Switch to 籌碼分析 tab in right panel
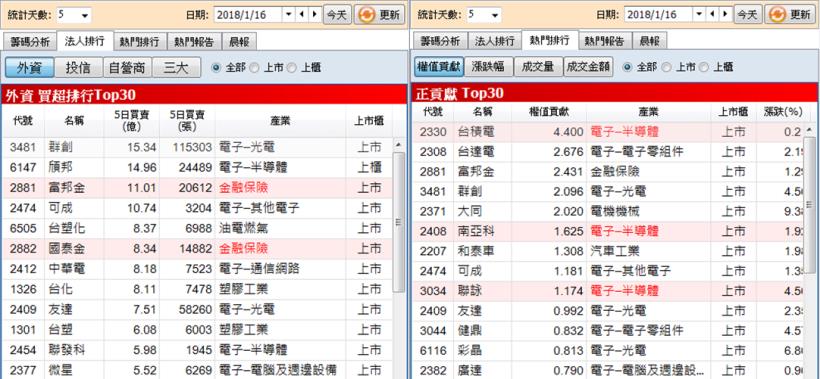 click(441, 41)
